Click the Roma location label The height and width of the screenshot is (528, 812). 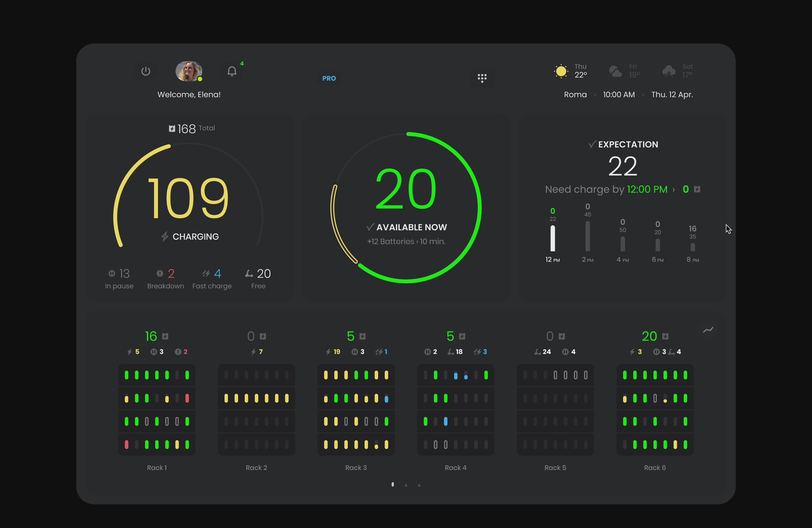(x=575, y=94)
